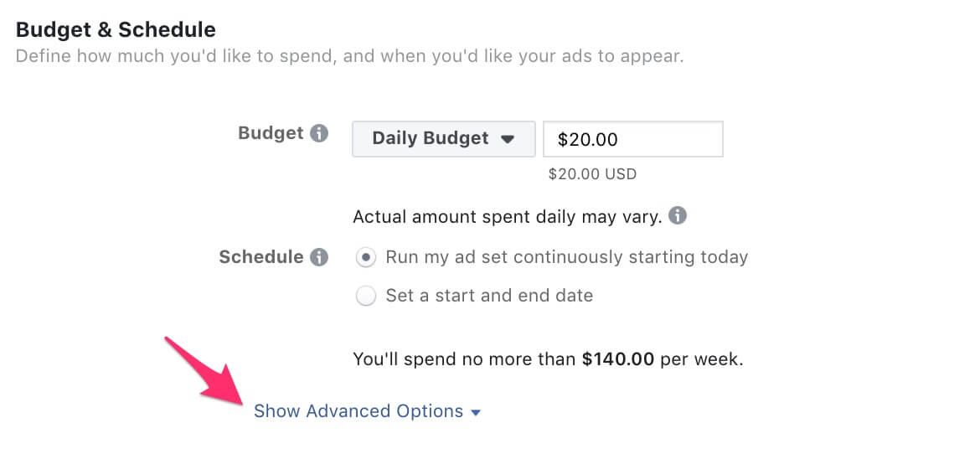980x459 pixels.
Task: Choose 'Set a start and end date' radio
Action: click(366, 296)
